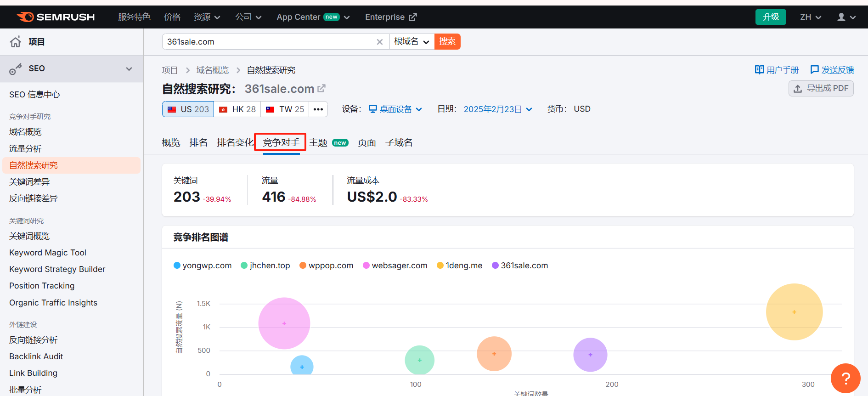
Task: Open 服务特色 in top navigation
Action: [x=134, y=17]
